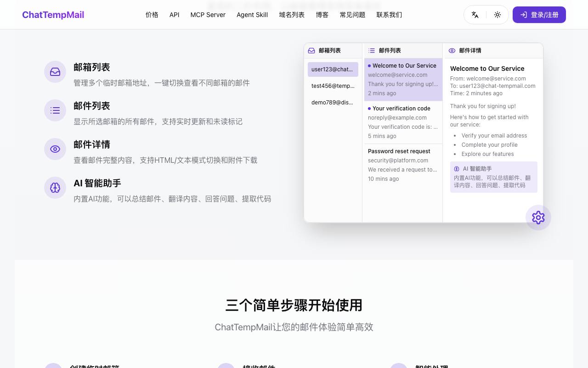The image size is (588, 368).
Task: Click the AI 智能助手 card in email detail
Action: [494, 177]
